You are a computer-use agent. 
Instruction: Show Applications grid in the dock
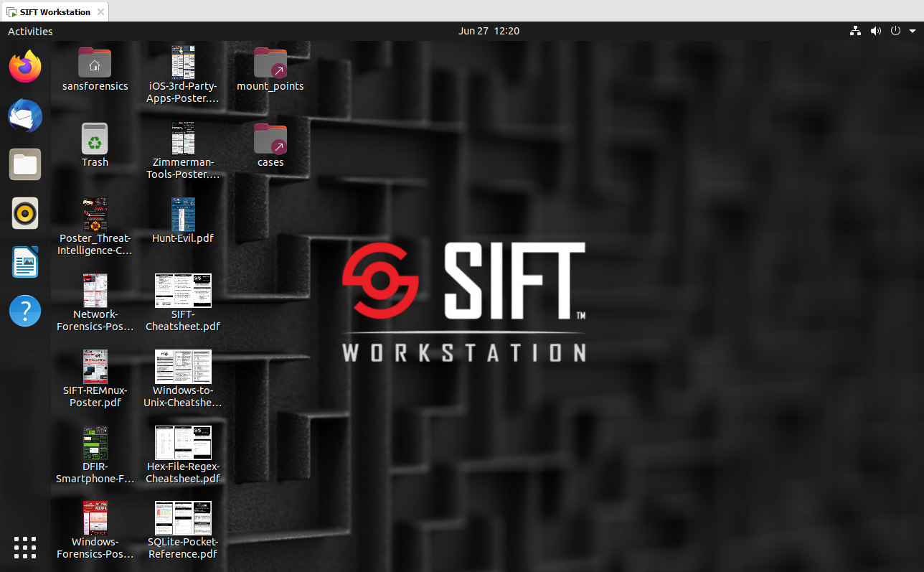point(25,547)
